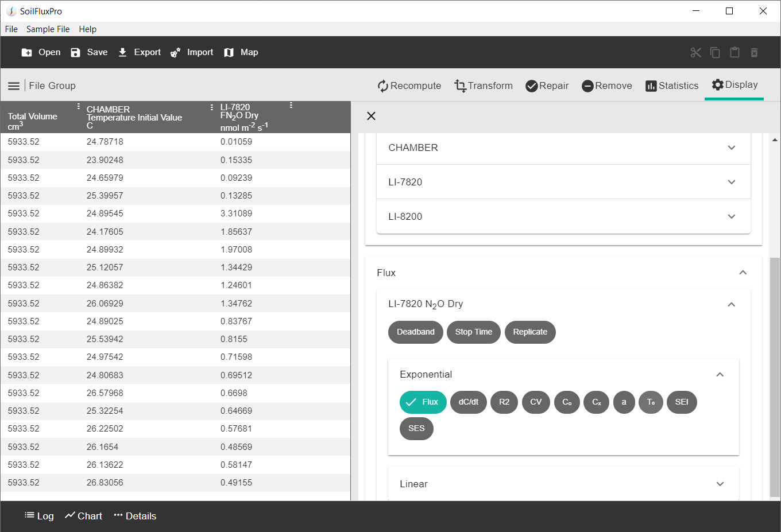Click the Save disk icon

75,52
